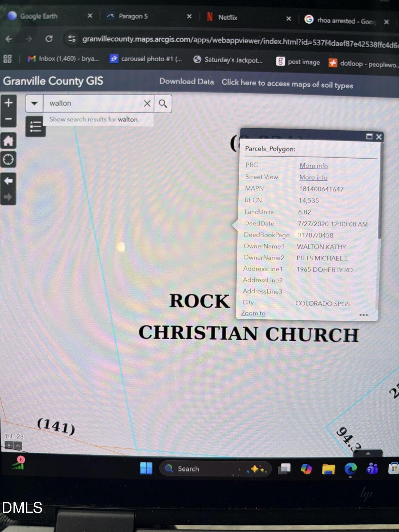Open PRC More info link

click(314, 166)
